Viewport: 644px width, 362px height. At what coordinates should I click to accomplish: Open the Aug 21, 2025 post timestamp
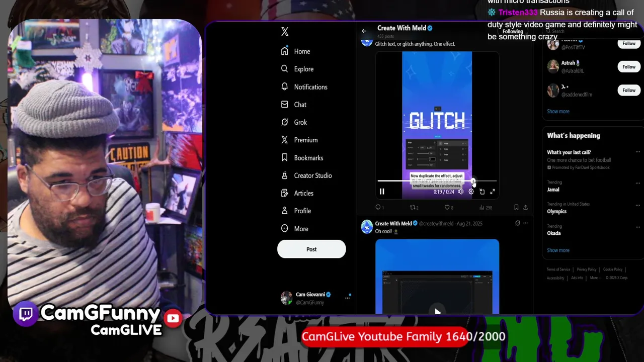click(x=469, y=224)
